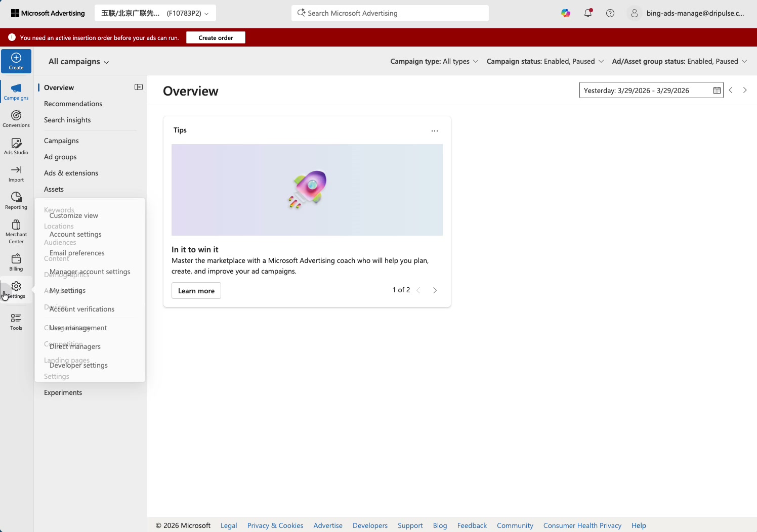Choose Account verifications in the flyout
Screen dimensions: 757x532
82,309
